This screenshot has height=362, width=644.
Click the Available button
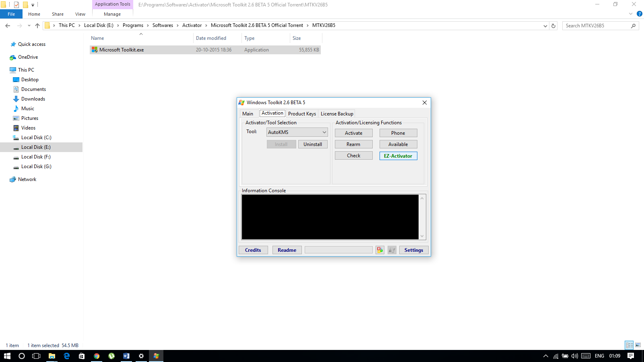pos(398,144)
